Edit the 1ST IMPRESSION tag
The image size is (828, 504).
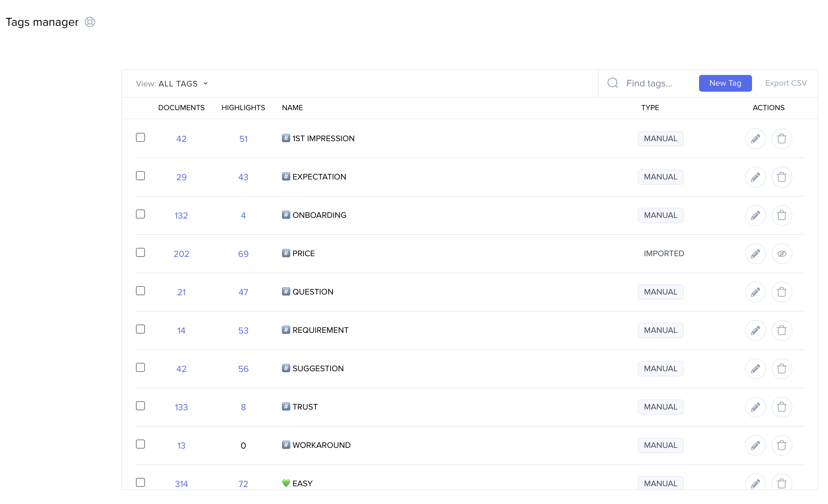click(x=755, y=139)
